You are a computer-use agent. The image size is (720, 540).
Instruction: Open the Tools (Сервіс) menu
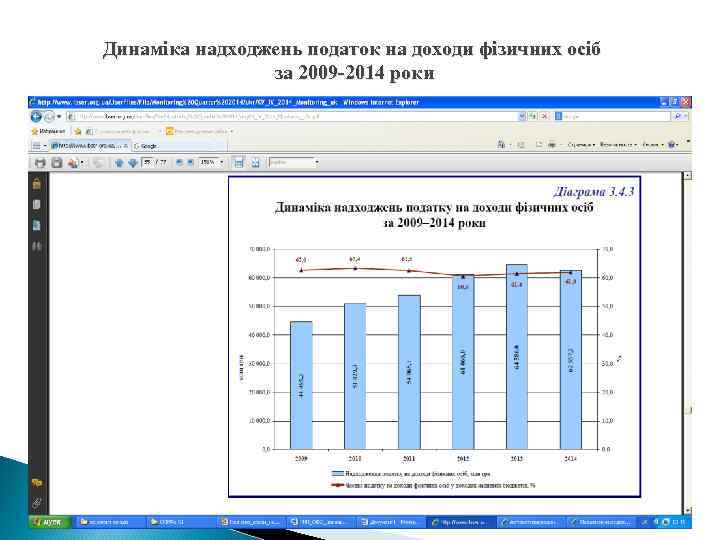click(x=652, y=145)
